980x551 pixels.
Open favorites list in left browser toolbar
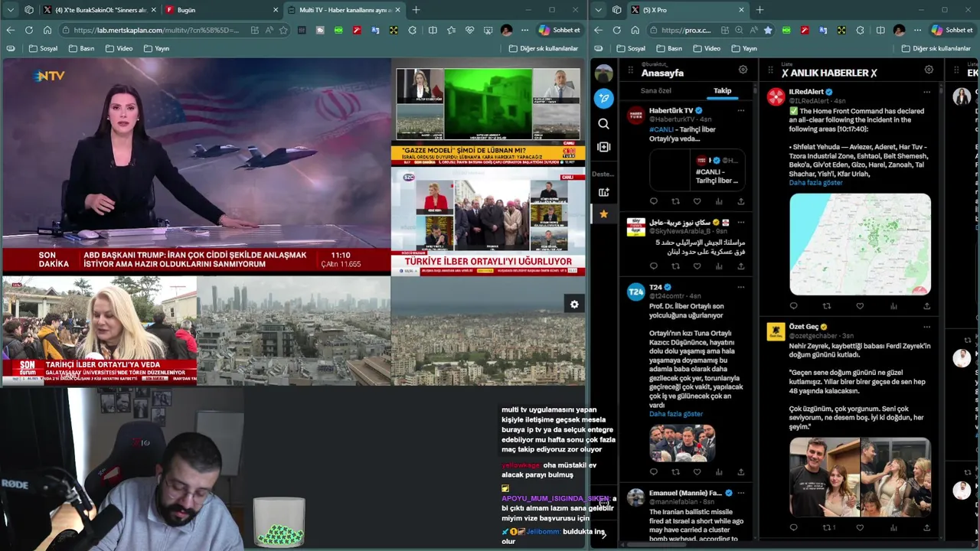coord(451,30)
